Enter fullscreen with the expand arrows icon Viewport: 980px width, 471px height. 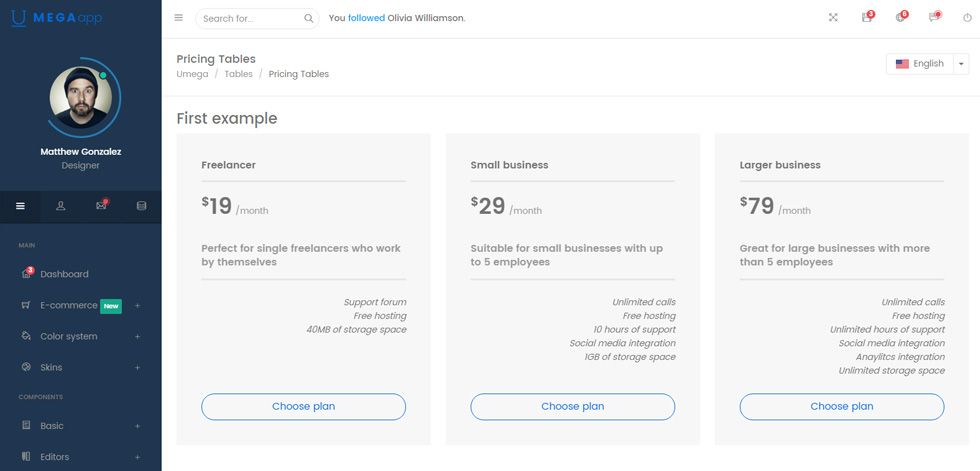833,18
